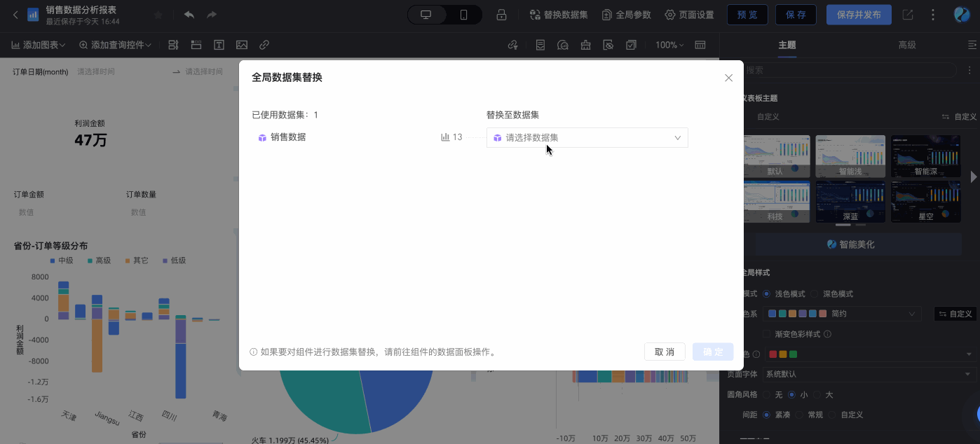Insert a text box from toolbar
This screenshot has width=980, height=444.
(x=219, y=45)
